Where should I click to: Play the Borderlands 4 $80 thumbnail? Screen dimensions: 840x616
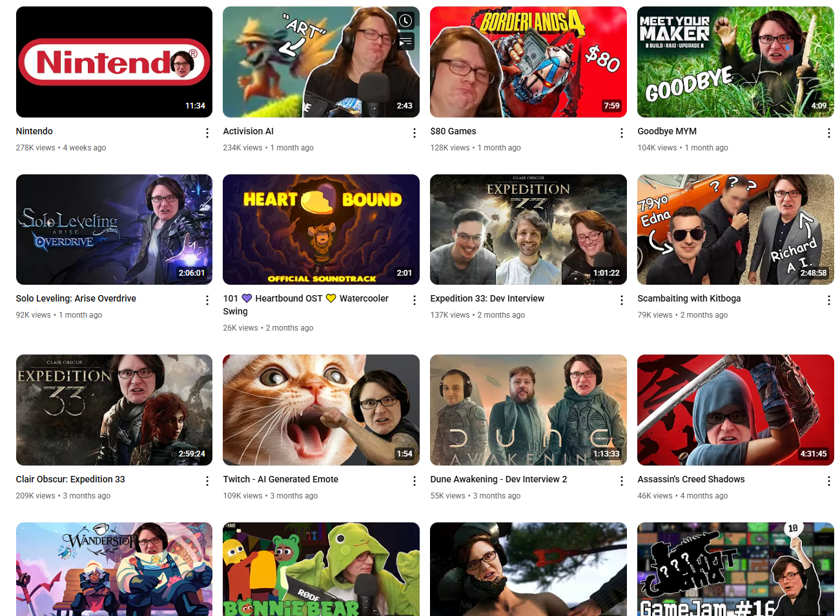(x=528, y=62)
